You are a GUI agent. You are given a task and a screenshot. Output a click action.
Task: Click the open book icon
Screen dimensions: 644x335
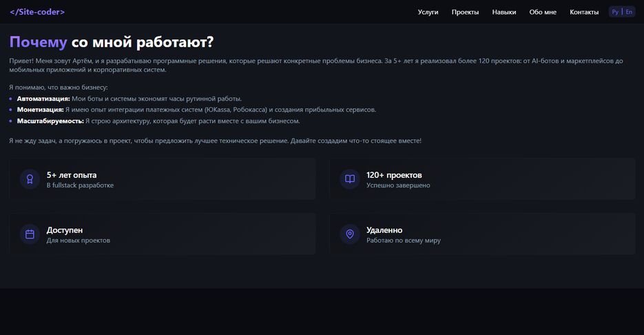(x=350, y=179)
